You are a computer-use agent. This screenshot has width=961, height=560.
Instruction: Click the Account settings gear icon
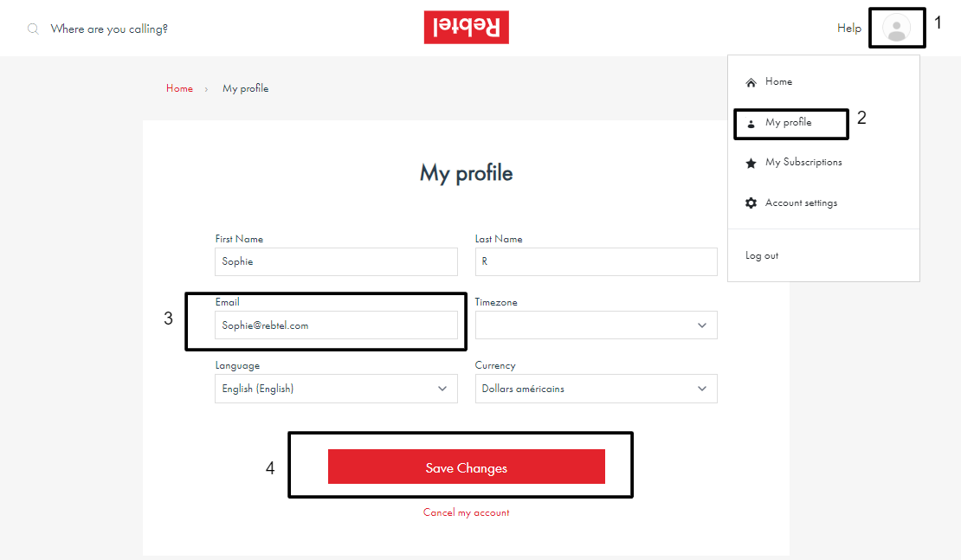click(751, 203)
